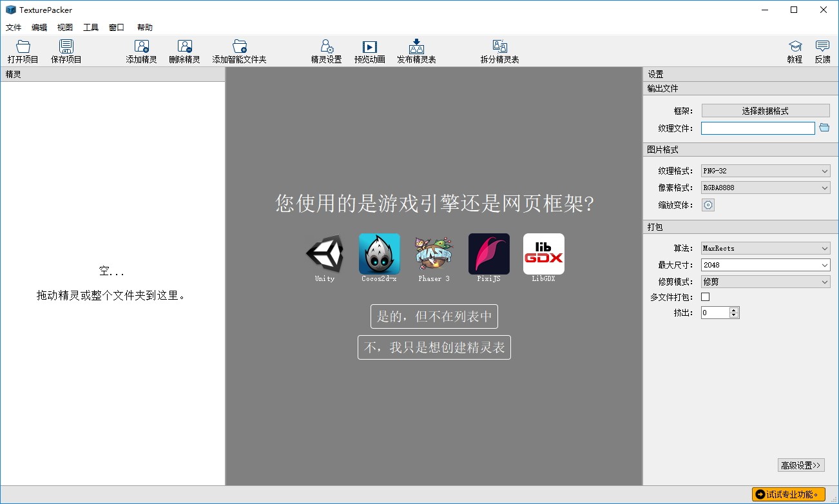Browse for texture file folder icon
839x504 pixels.
[824, 128]
